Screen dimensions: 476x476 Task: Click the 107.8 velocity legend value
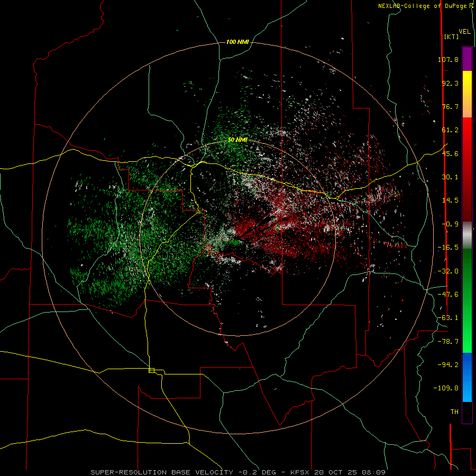click(x=448, y=59)
